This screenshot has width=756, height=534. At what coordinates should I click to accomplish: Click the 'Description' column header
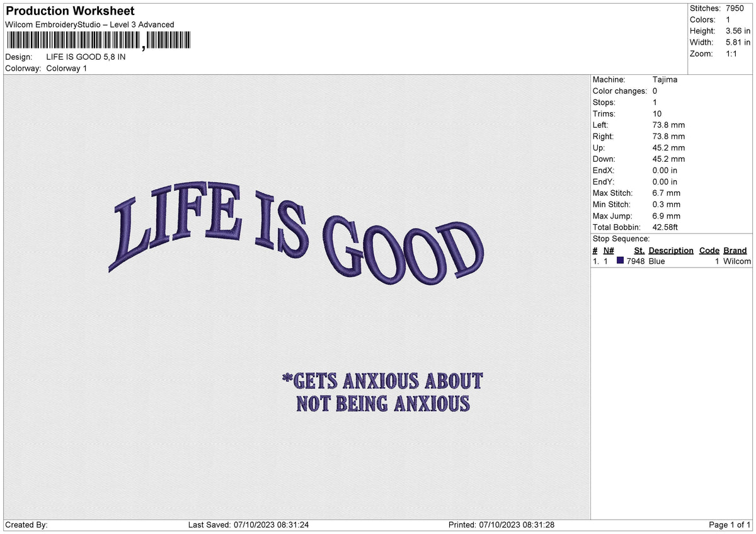click(x=671, y=251)
